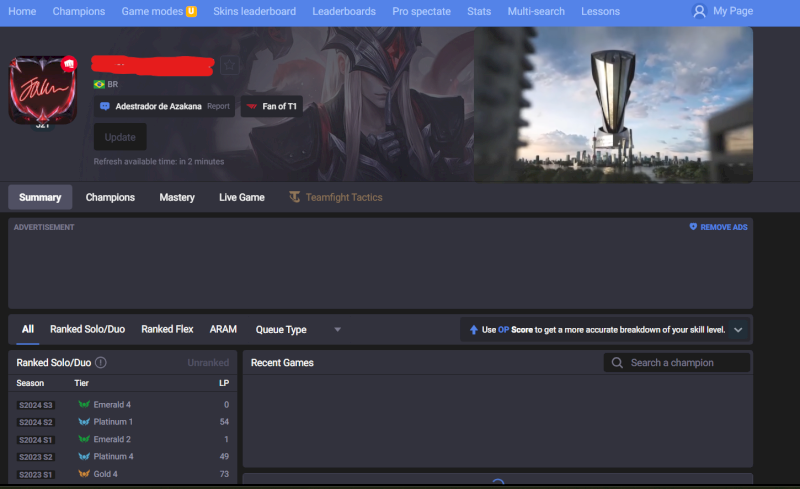
Task: Open the My Page user icon
Action: [699, 11]
